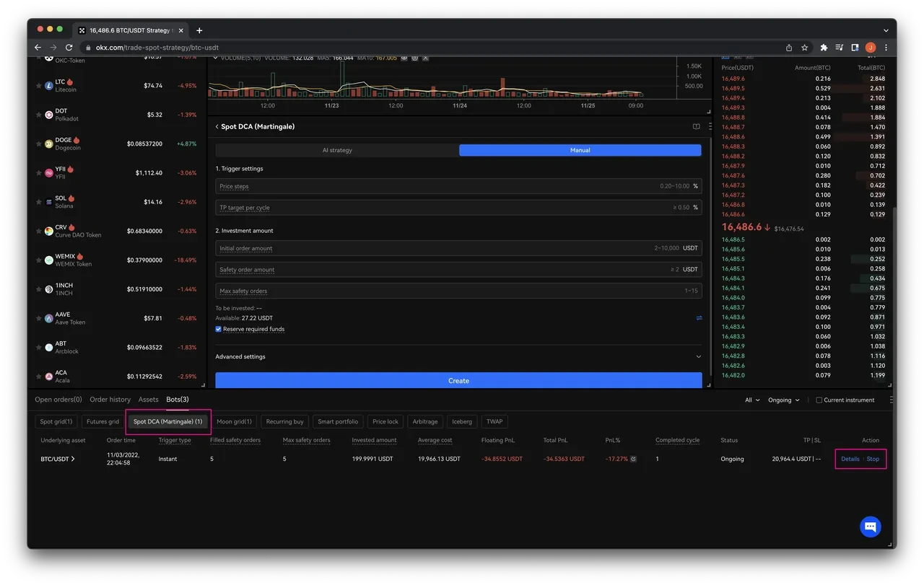Select Spot grid(1) bot filter

pos(56,421)
